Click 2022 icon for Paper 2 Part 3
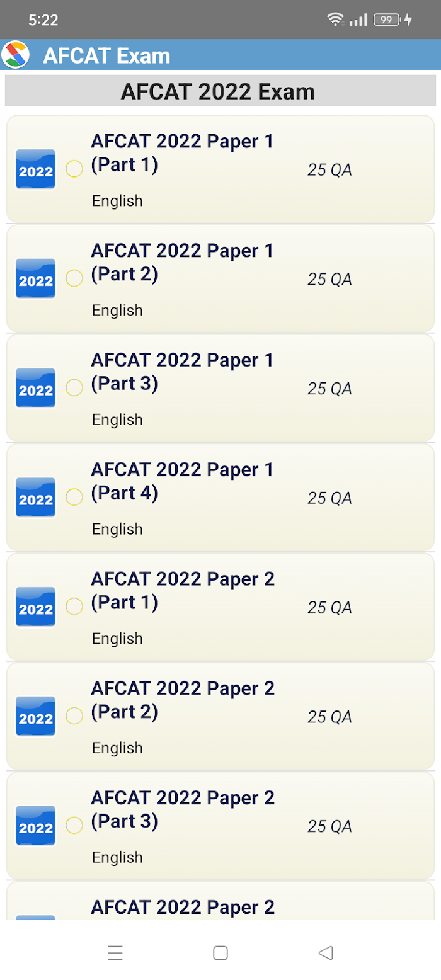Viewport: 441px width, 980px height. pos(35,826)
